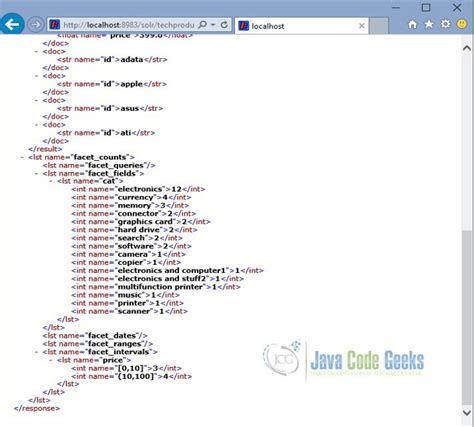Collapse the cat list node
The height and width of the screenshot is (427, 474).
pyautogui.click(x=50, y=181)
